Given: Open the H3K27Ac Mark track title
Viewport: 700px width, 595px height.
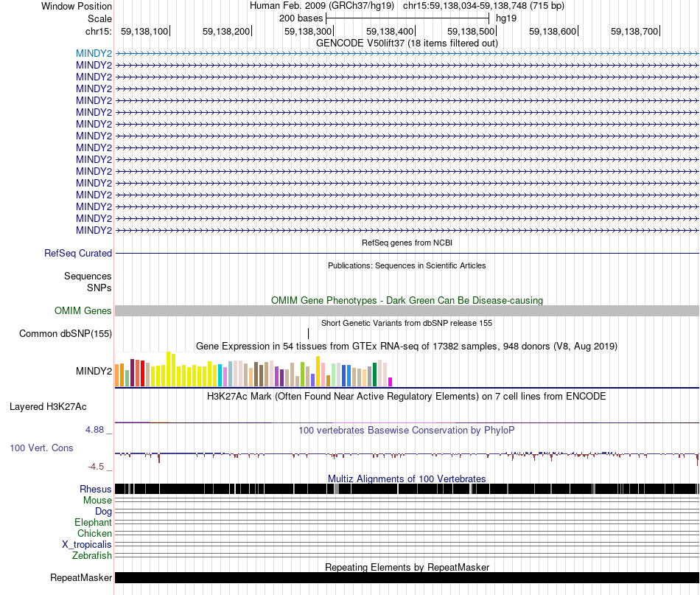Looking at the screenshot, I should [407, 396].
